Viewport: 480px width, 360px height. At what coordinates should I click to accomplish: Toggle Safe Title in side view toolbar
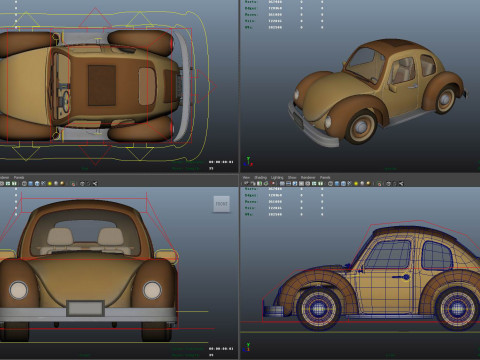click(320, 184)
